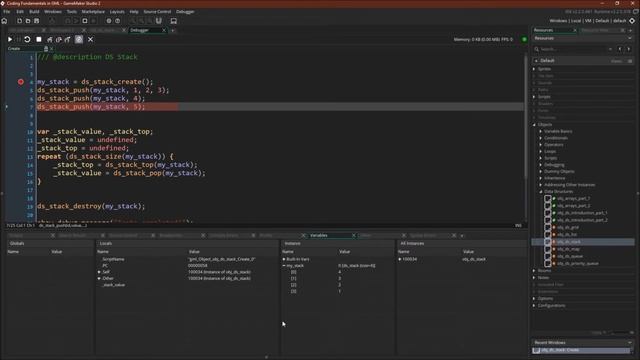Collapse the Default resource view
Image resolution: width=640 pixels, height=360 pixels.
coord(536,61)
